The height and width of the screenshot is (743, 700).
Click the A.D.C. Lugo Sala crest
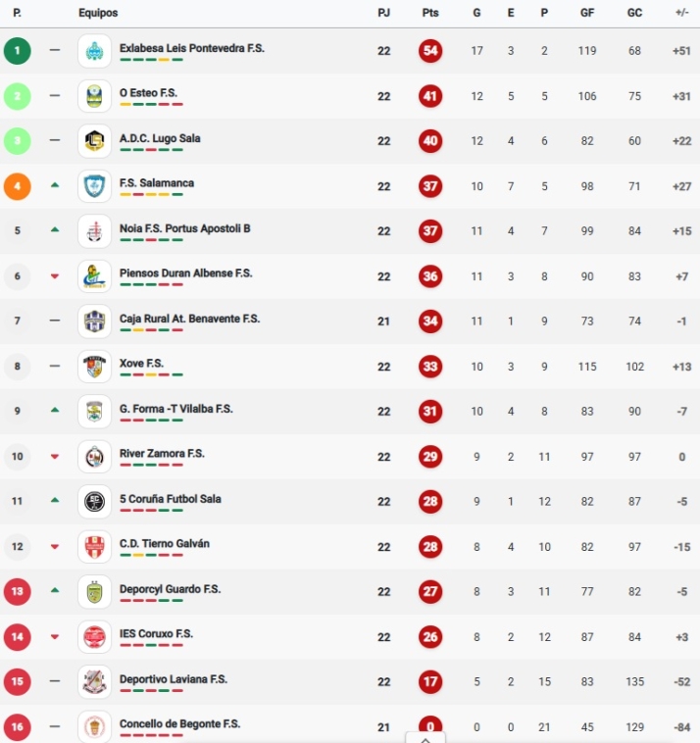pyautogui.click(x=94, y=141)
